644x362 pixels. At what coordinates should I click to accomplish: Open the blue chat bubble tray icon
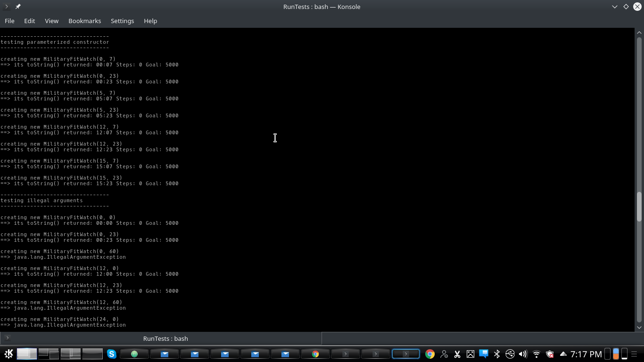483,354
